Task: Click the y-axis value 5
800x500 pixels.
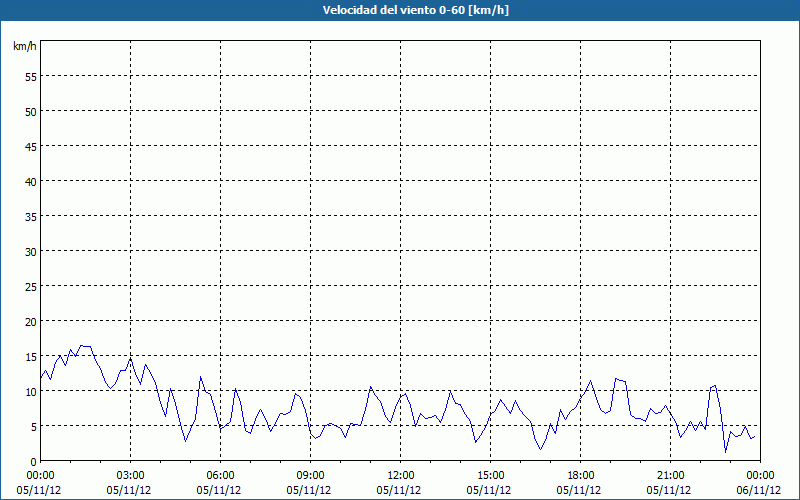Action: point(34,427)
